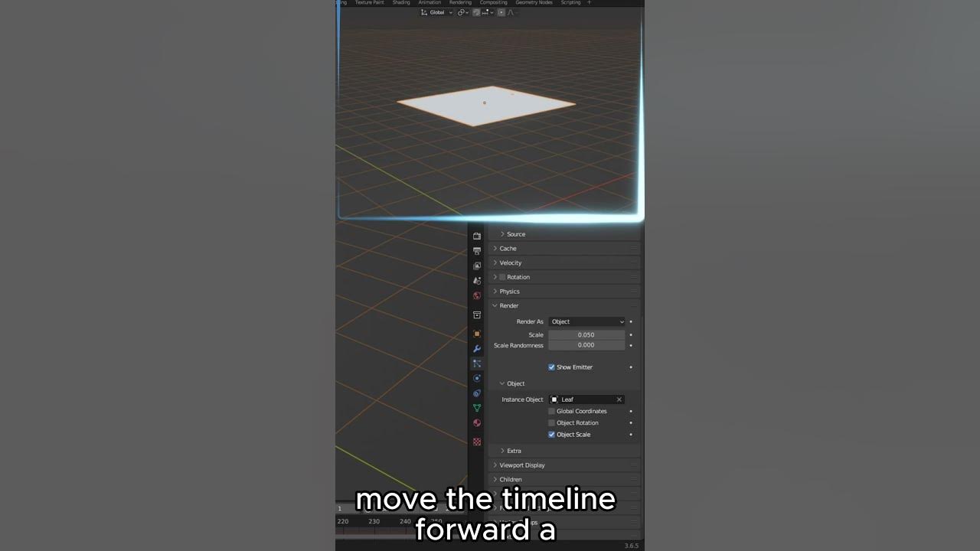
Task: Click frame 230 on the timeline
Action: click(x=374, y=521)
